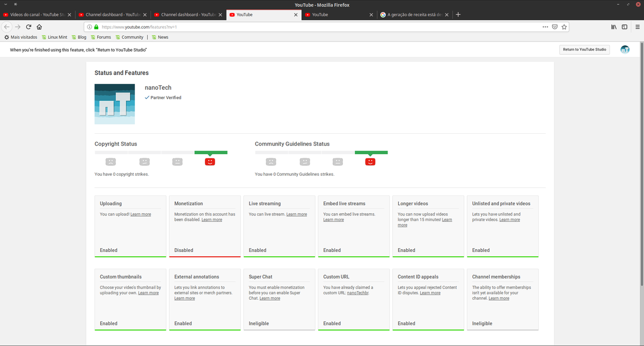
Task: Click 'Ineligible' status in Channel memberships card
Action: (x=482, y=323)
